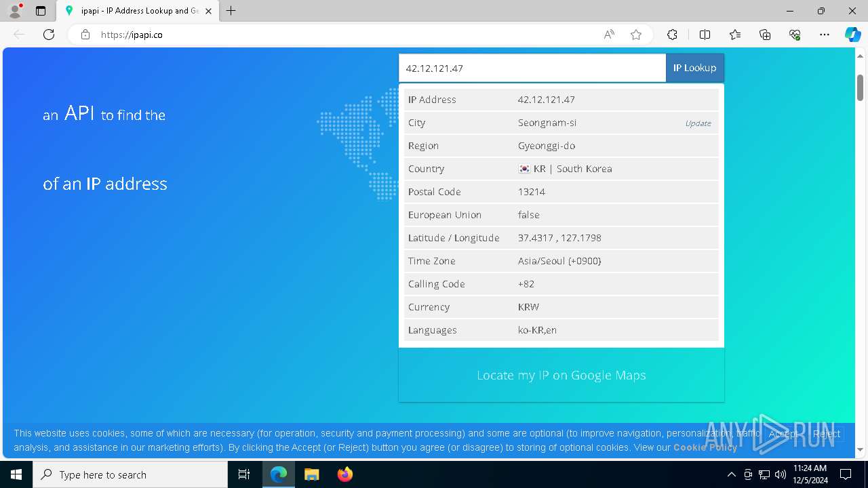
Task: Add this page to favorites star
Action: click(x=636, y=35)
